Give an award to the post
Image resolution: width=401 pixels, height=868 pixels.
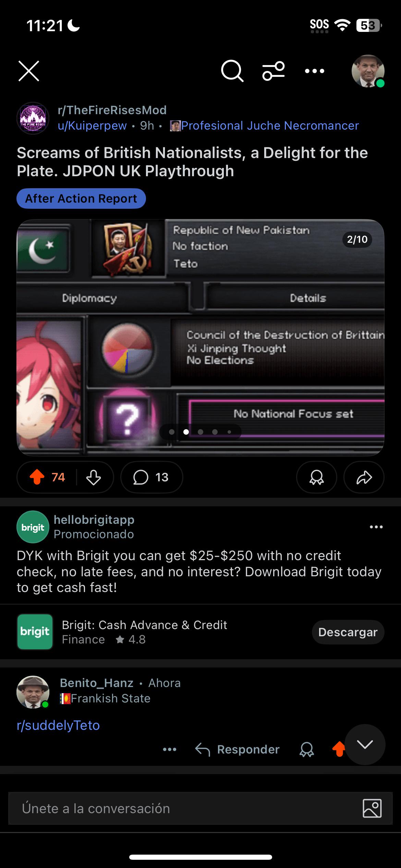[x=316, y=477]
